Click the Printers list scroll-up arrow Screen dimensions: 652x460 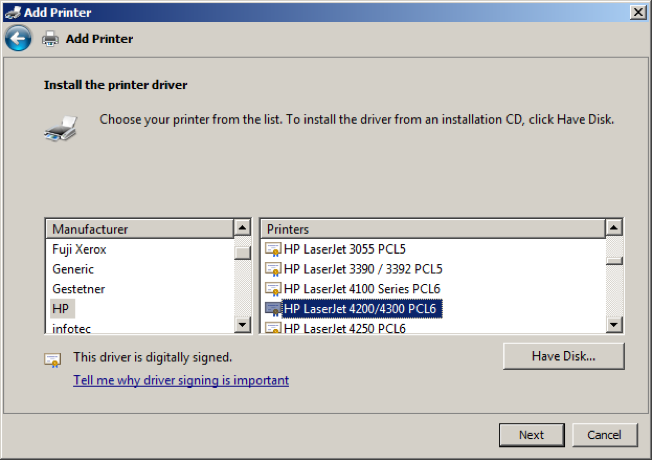point(614,228)
